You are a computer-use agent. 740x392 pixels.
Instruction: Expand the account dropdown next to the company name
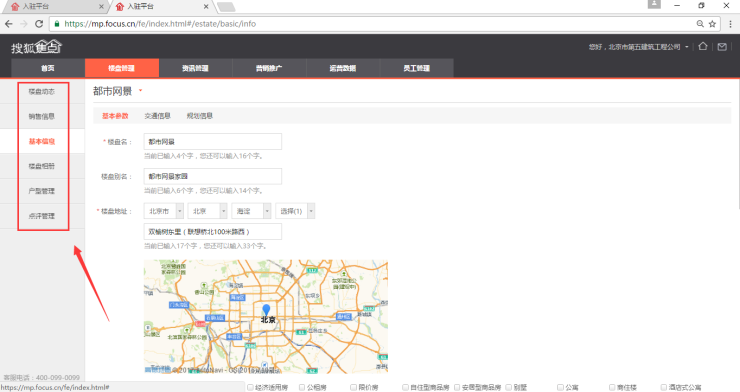[687, 47]
